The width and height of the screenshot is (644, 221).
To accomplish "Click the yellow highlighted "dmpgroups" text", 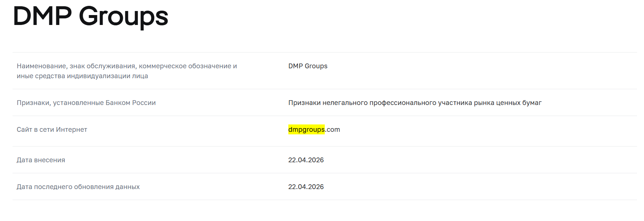I will click(306, 130).
